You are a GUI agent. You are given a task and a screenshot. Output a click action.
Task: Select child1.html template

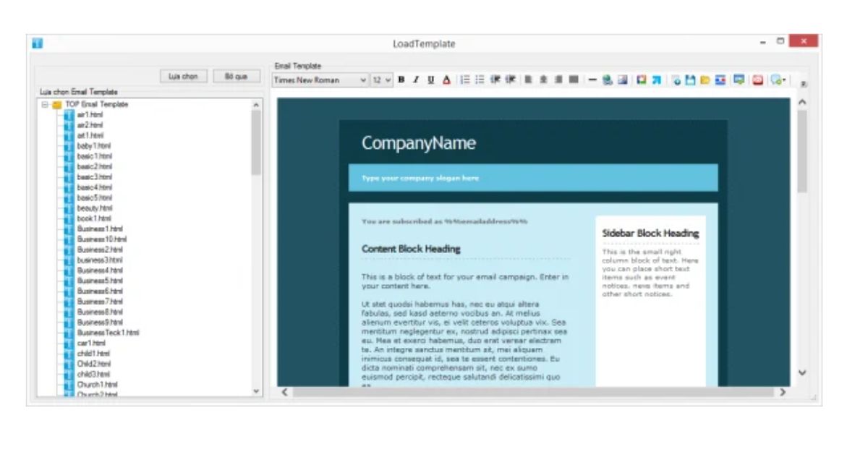(x=93, y=353)
